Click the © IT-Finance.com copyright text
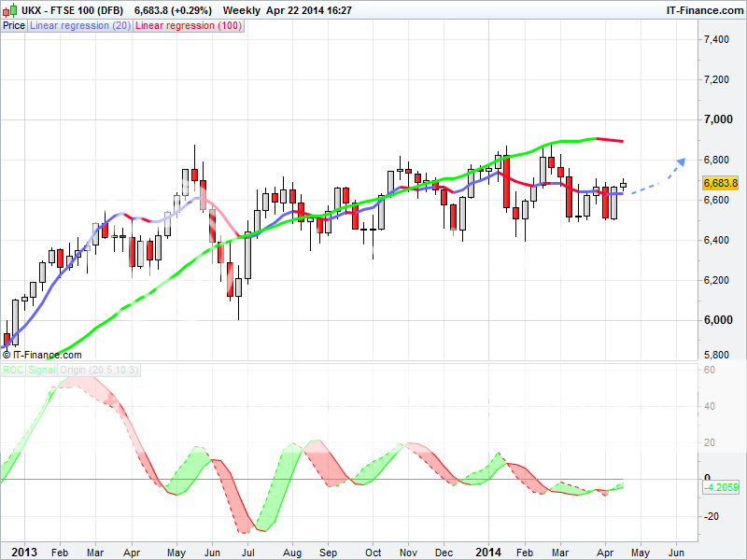 (x=42, y=355)
